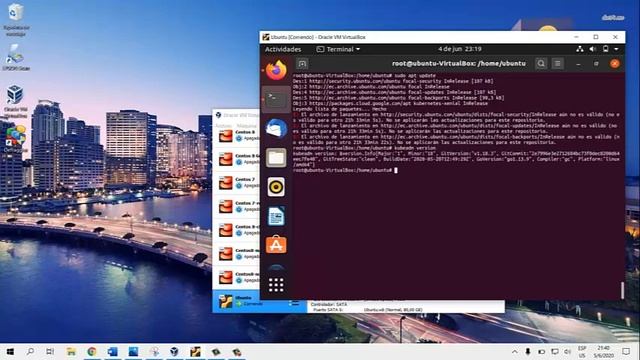Click the terminal scrollbar
Viewport: 640px width, 360px height.
coord(622,290)
